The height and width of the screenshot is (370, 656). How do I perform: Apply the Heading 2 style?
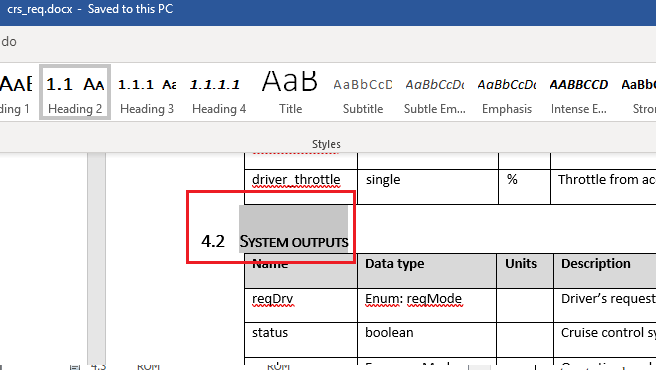coord(75,92)
